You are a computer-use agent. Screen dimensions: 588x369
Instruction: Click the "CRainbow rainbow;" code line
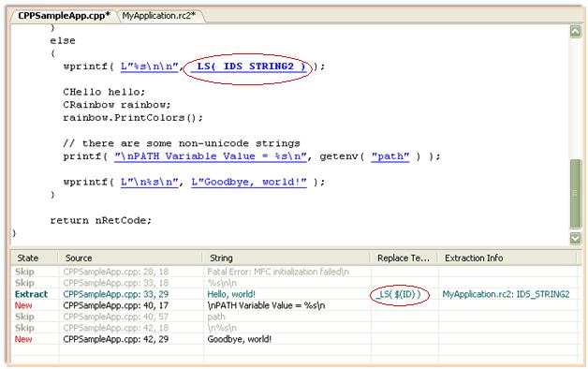pyautogui.click(x=117, y=105)
